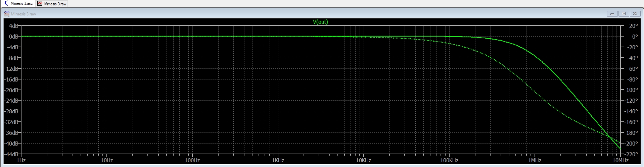Switch to the Mimesis 3.asc tab

18,3
